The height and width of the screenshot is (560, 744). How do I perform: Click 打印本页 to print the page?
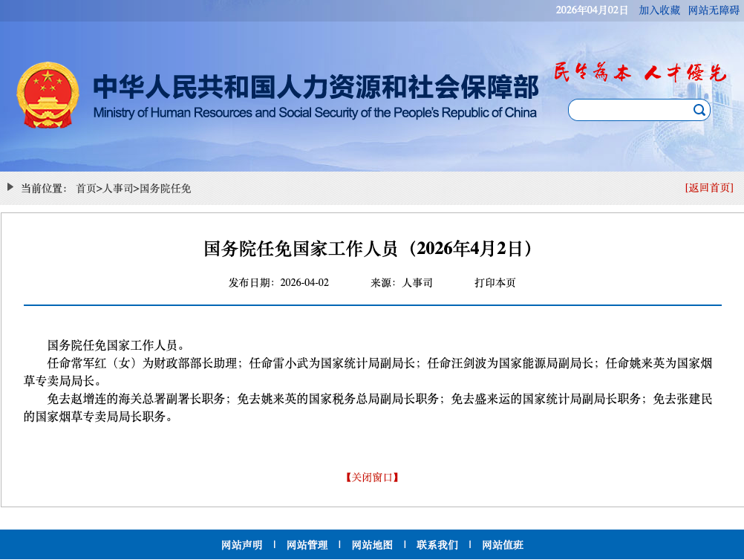(495, 283)
